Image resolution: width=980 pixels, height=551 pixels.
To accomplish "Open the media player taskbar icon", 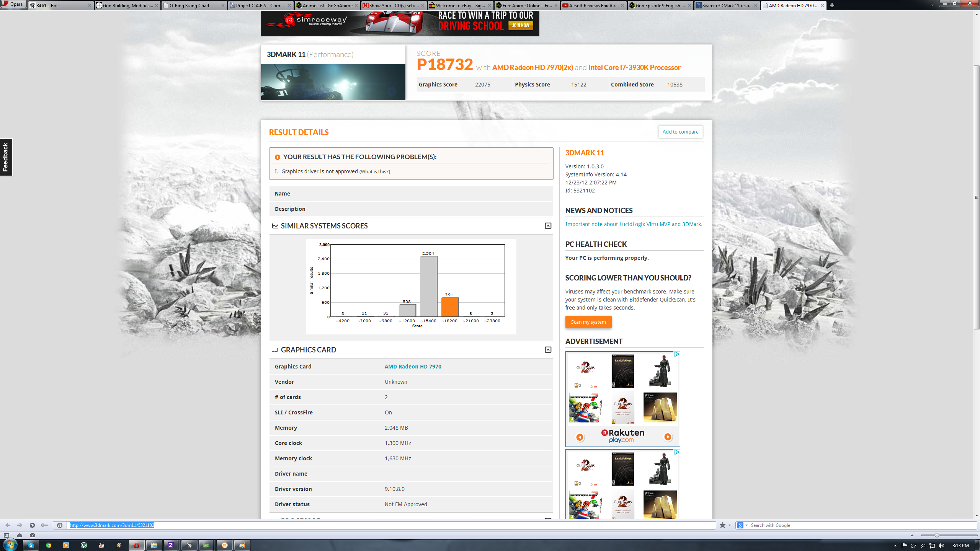I will 66,545.
